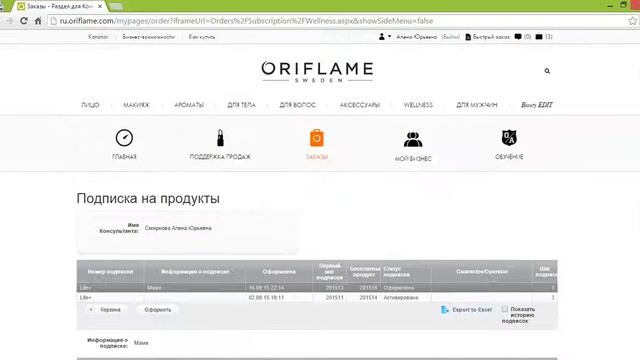Viewport: 640px width, 360px height.
Task: Close the Заказы browser tab
Action: (100, 7)
